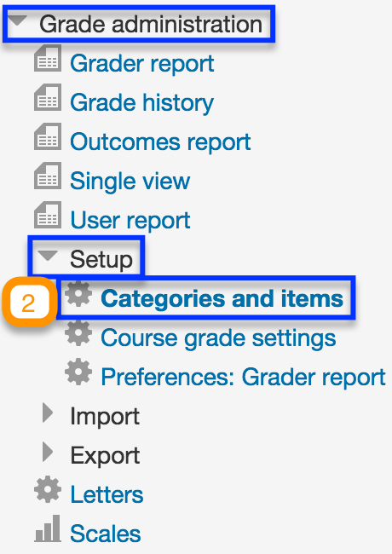392x554 pixels.
Task: Click the Scales bar chart icon
Action: click(x=48, y=528)
